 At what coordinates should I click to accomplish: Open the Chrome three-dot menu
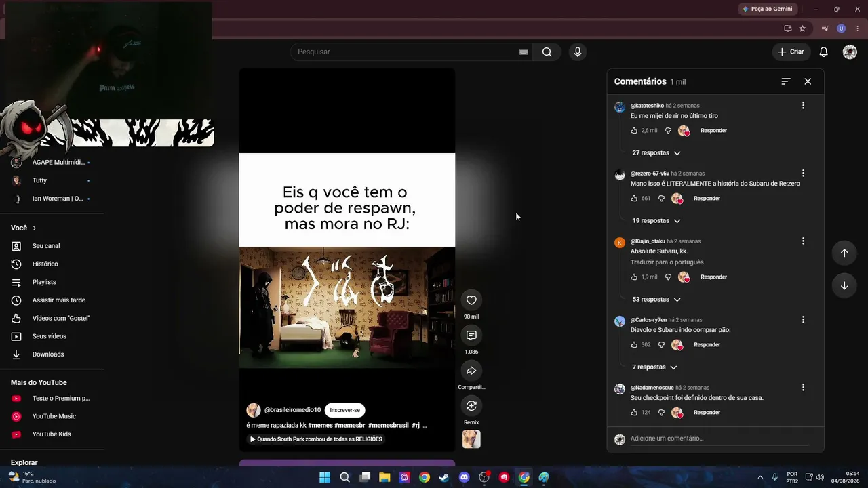pos(857,28)
